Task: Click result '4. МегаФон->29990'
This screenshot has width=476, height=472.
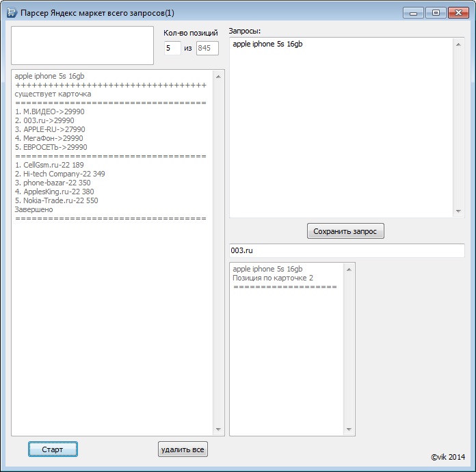Action: click(49, 138)
